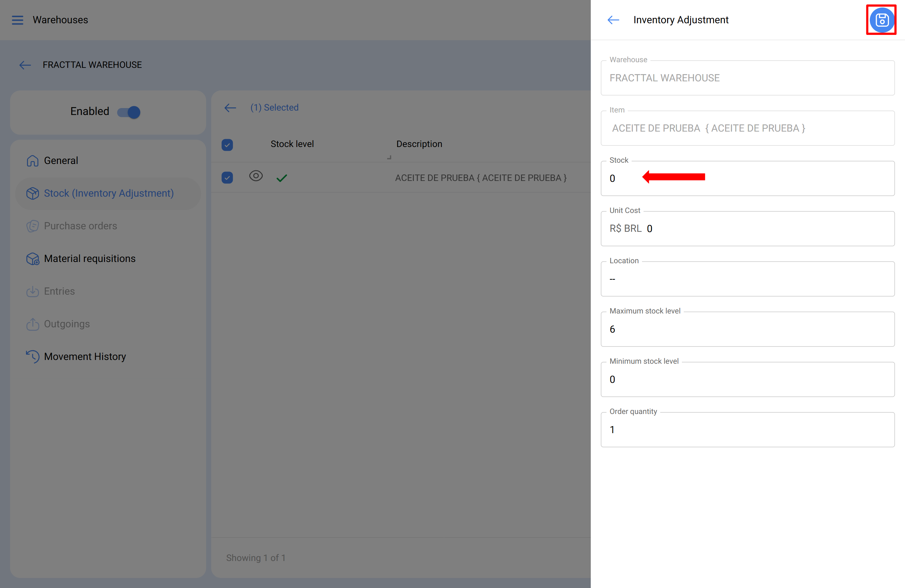Select Stock (Inventory Adjustment) menu item
Screen dimensions: 905x588
tap(108, 193)
